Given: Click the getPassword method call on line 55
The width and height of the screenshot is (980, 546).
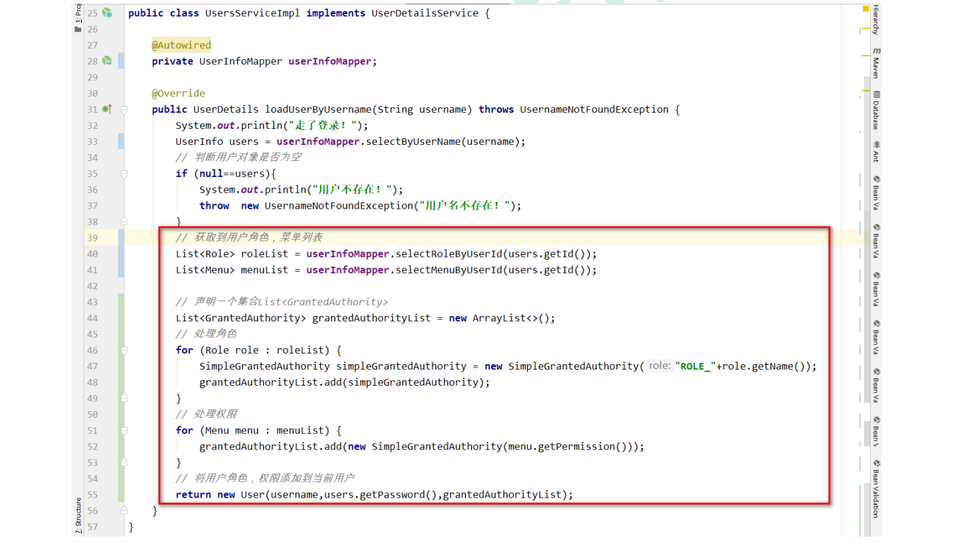Looking at the screenshot, I should point(392,494).
